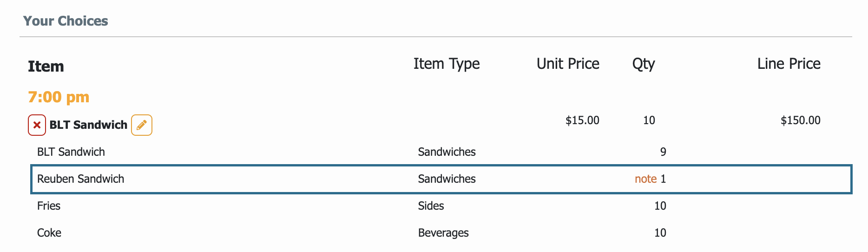Click the Unit Price column header
Image resolution: width=868 pixels, height=252 pixels.
568,64
